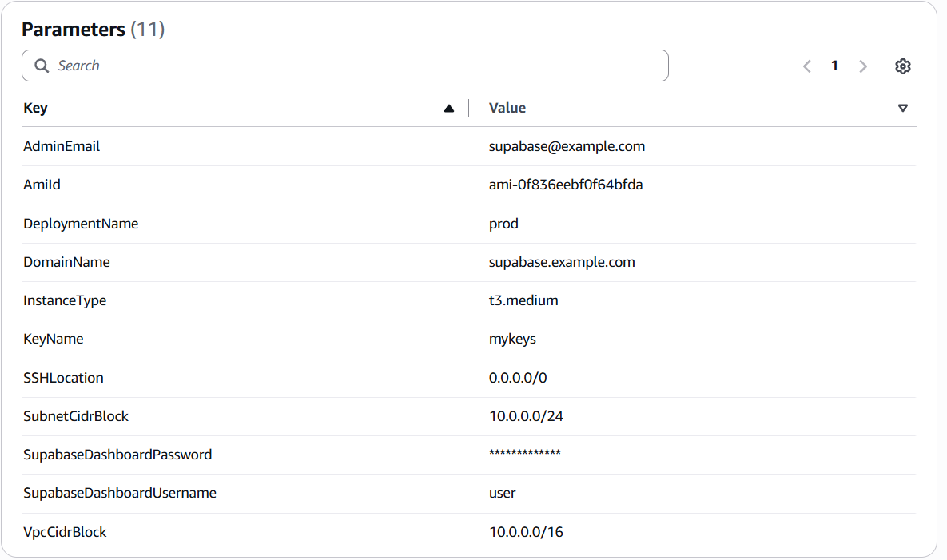Click the magnifier search icon

41,66
